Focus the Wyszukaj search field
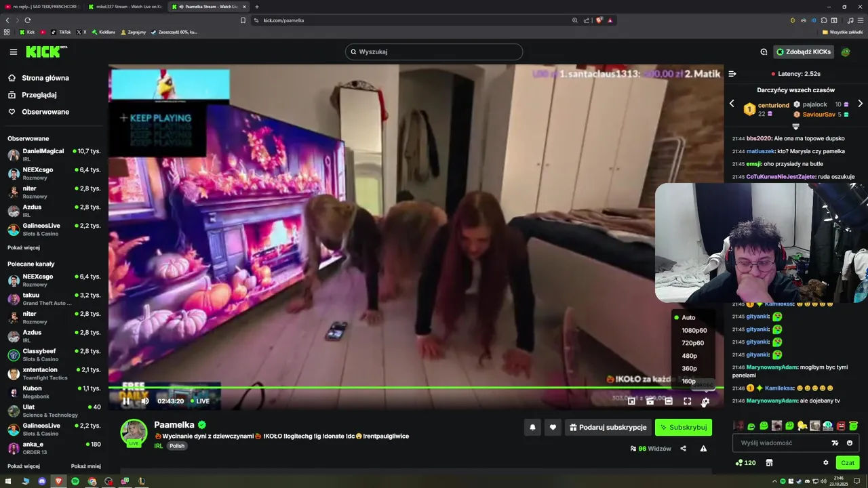This screenshot has width=868, height=488. 434,52
